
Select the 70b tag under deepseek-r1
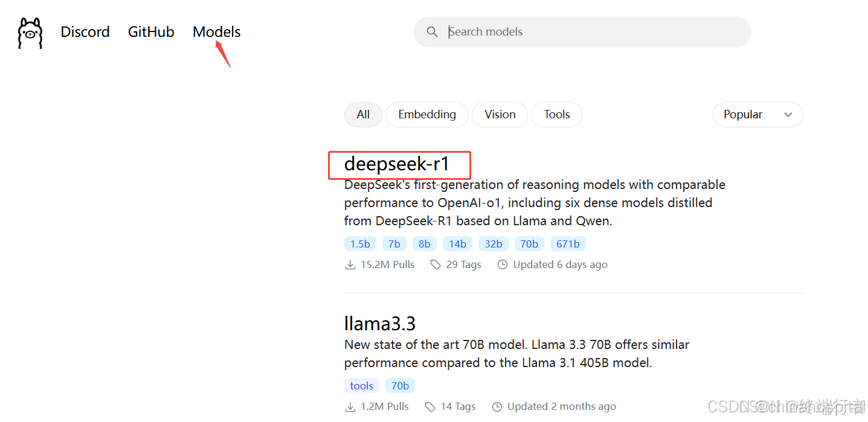[529, 244]
